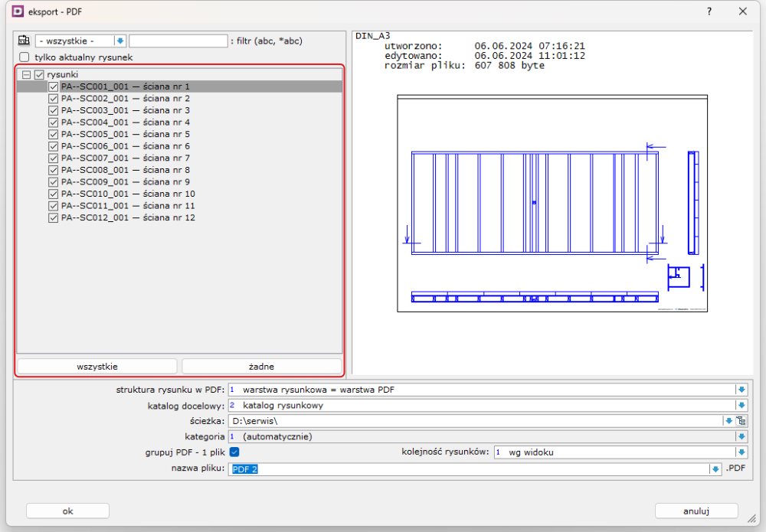Open the 'katalog docelowy' dropdown arrow
Viewport: 766px width, 532px height.
(x=741, y=405)
